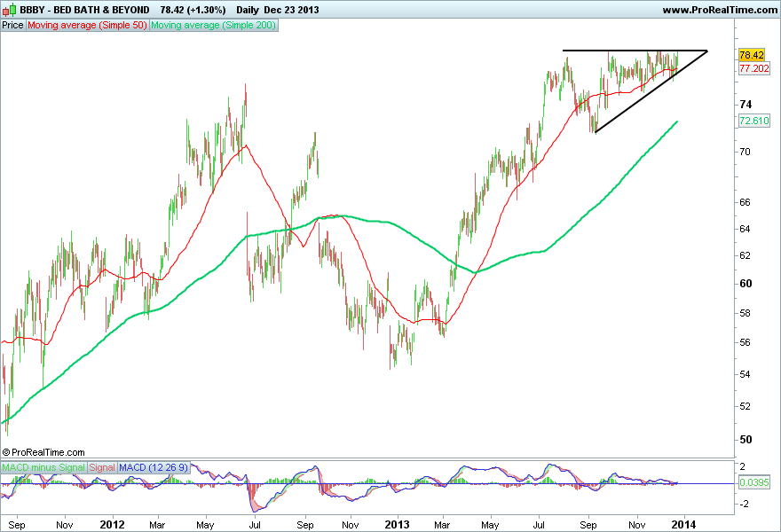Click the Sep label after Jul 2012 on axis
The image size is (781, 532).
tap(304, 525)
